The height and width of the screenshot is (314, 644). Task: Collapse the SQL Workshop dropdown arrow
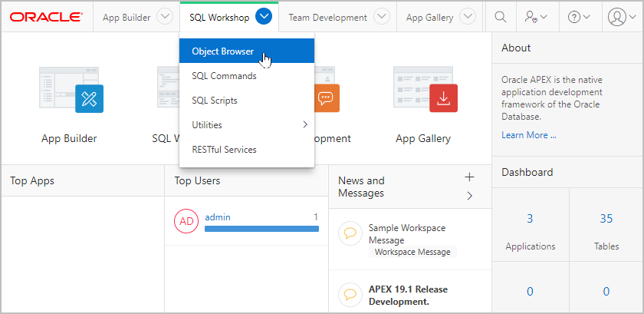click(x=264, y=18)
